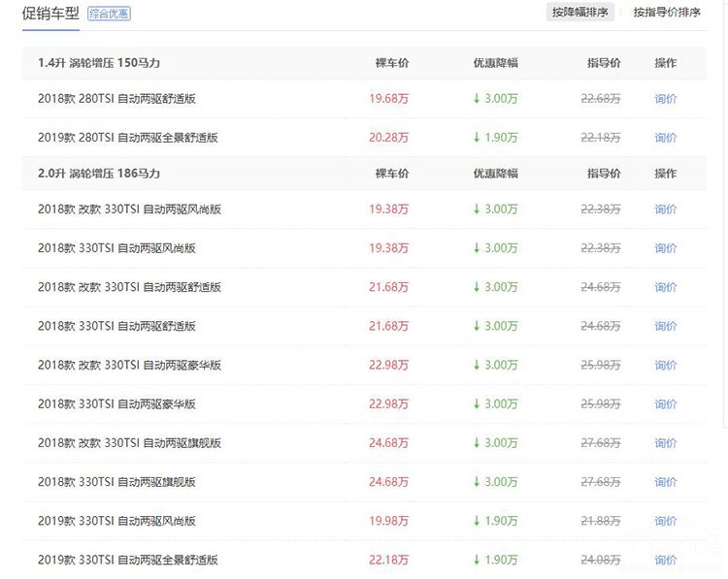Click the 21.88万 guide price
The width and height of the screenshot is (728, 579).
[x=600, y=521]
